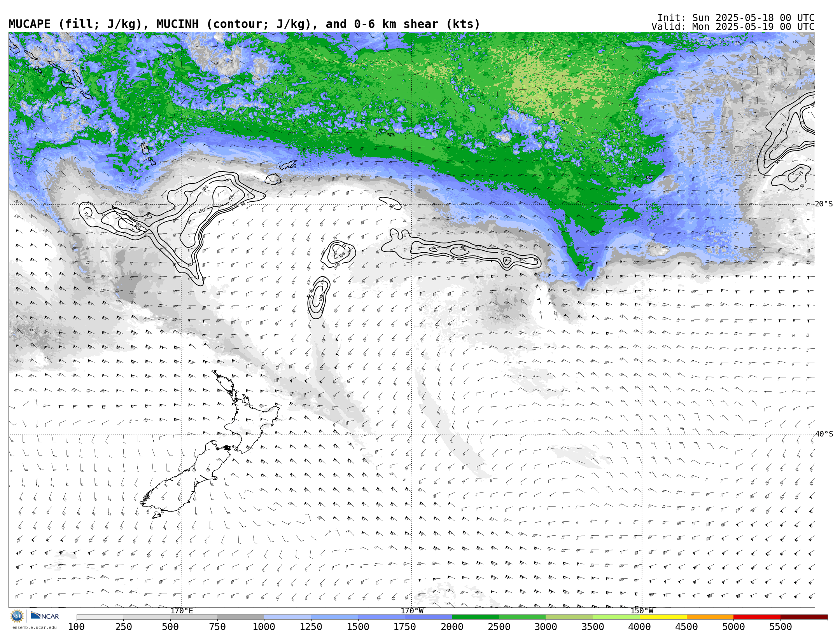840x632 pixels.
Task: Click the 150°W longitude label
Action: tap(642, 611)
